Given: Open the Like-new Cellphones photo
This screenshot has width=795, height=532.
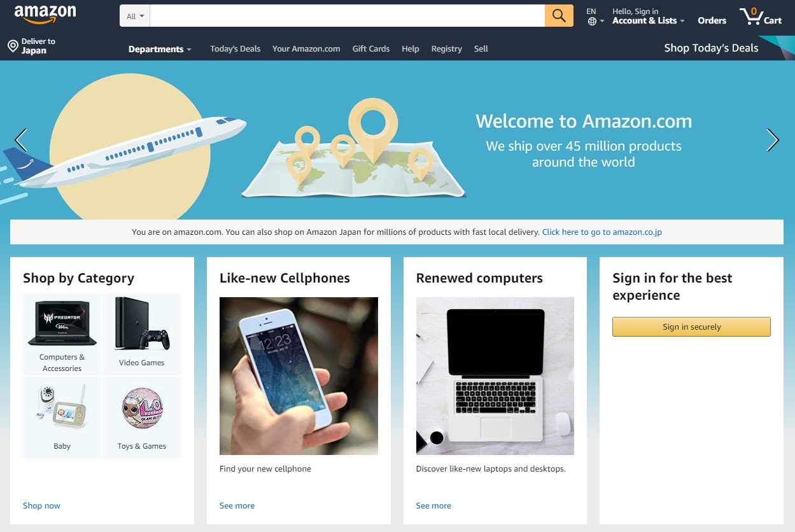Looking at the screenshot, I should tap(299, 376).
